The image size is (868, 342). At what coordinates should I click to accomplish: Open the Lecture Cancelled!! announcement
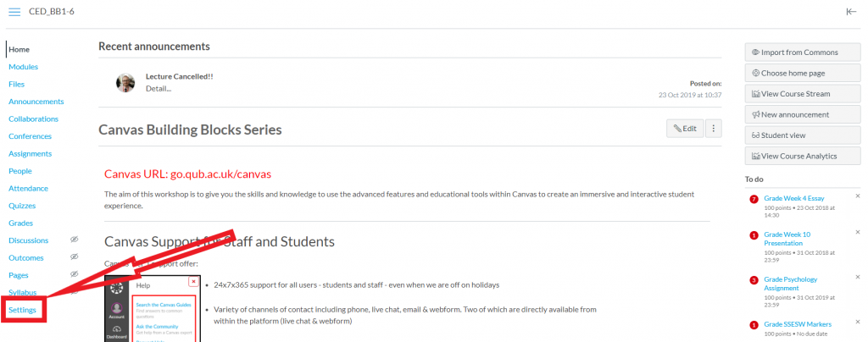pos(180,76)
